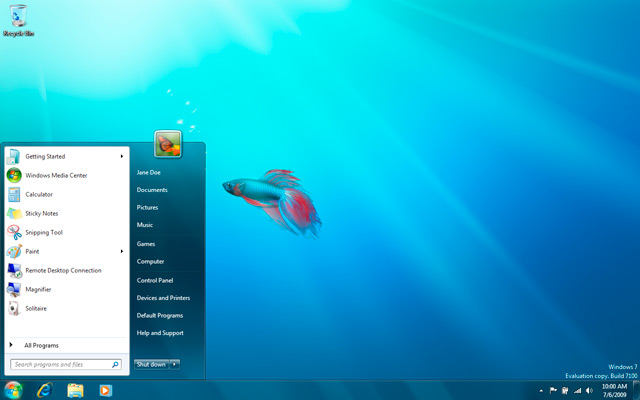This screenshot has height=400, width=640.
Task: Open Jane Doe personal folder
Action: coord(149,172)
